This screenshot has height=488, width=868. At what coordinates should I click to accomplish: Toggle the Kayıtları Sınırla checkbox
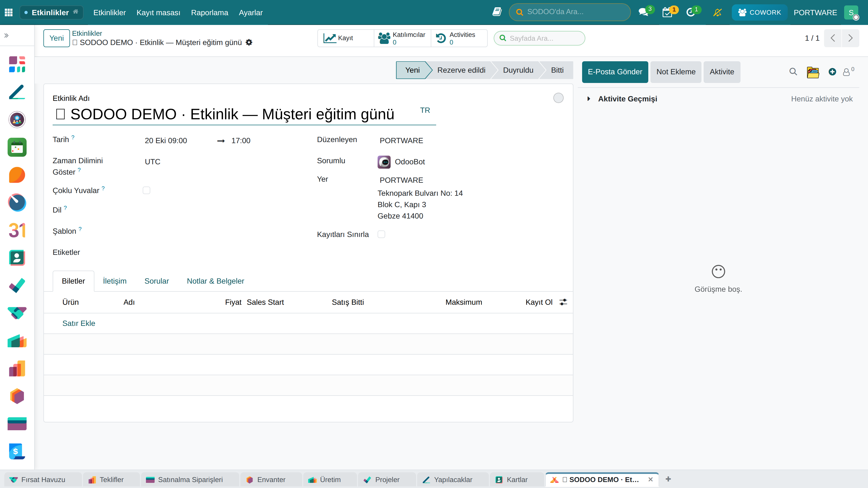(x=381, y=234)
